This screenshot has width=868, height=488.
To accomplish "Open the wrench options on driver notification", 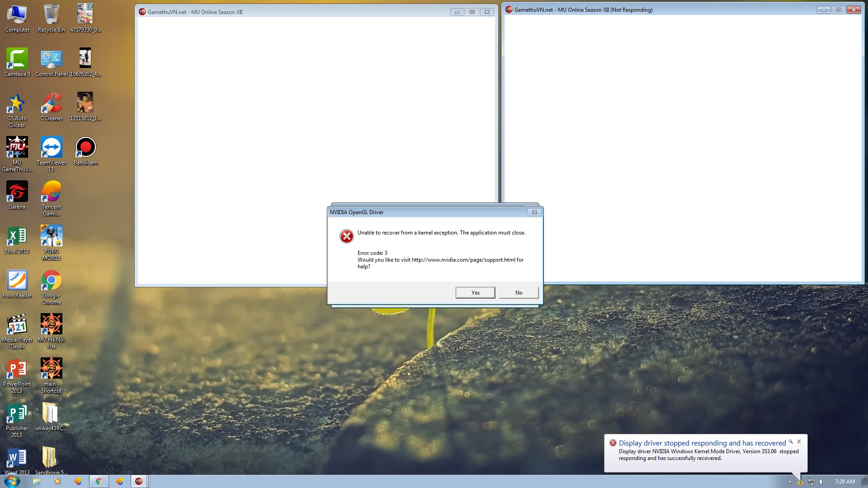I will coord(791,442).
